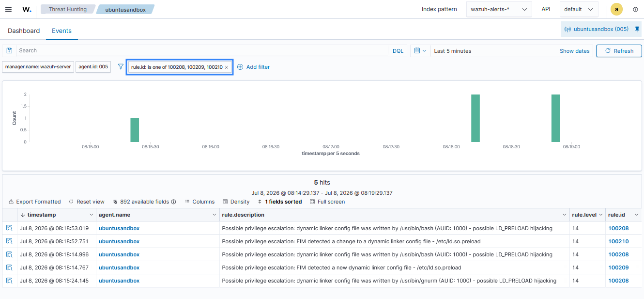Open the 1 fields sorted menu
The image size is (644, 299).
coord(279,202)
